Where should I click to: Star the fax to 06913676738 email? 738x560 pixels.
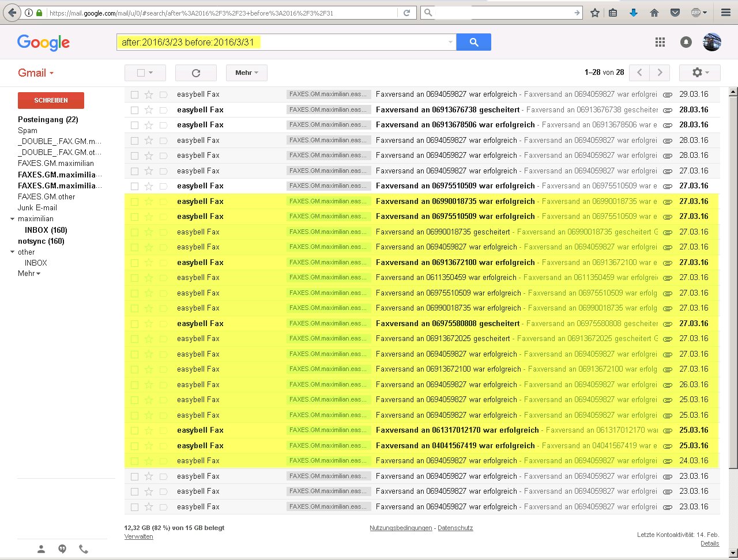click(149, 109)
